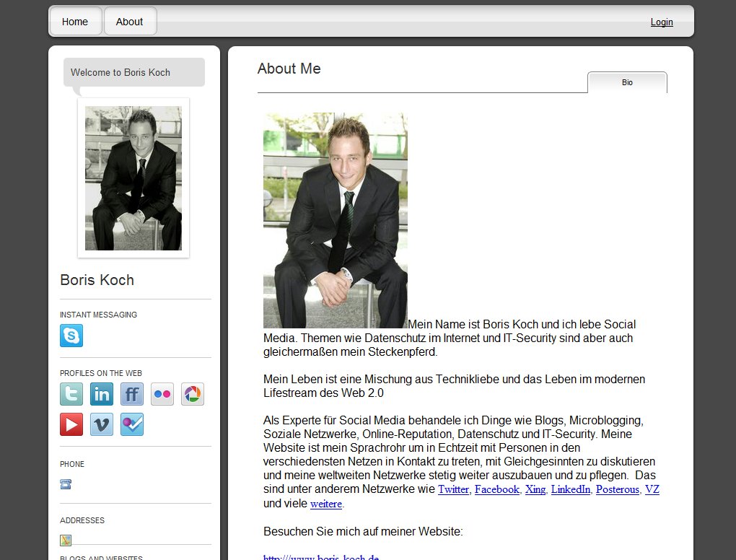Go to the Home tab
736x560 pixels.
tap(75, 22)
